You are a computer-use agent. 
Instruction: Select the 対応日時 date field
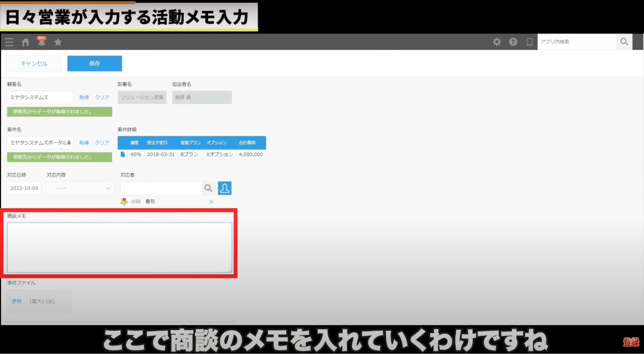coord(24,188)
